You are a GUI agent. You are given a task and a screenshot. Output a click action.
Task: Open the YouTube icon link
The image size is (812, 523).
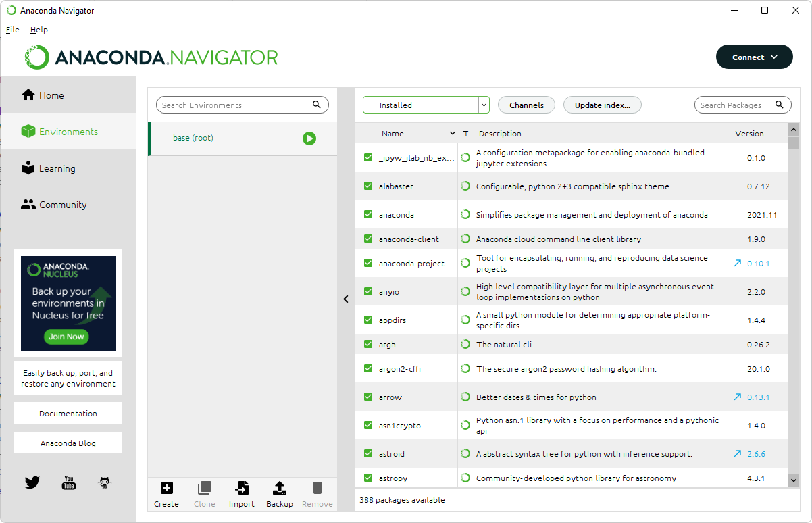tap(68, 482)
